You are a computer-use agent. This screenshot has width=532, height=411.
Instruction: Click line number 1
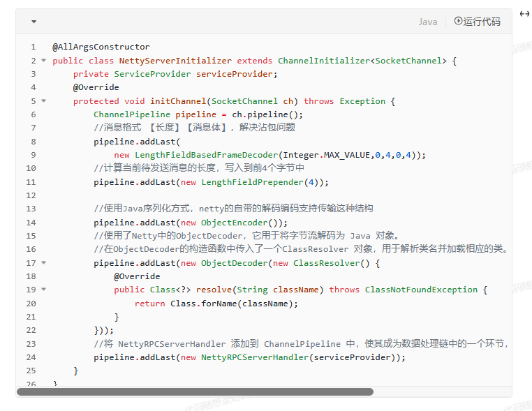(x=34, y=47)
